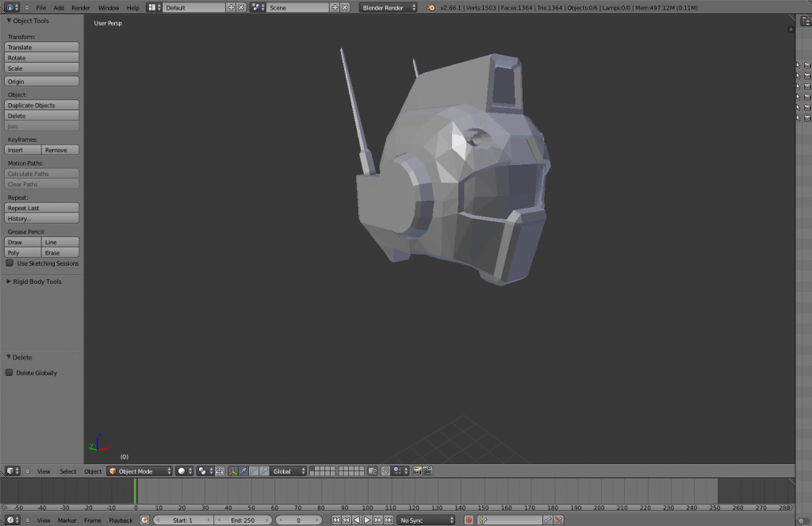Select the translate manipulator arrow
The width and height of the screenshot is (812, 526).
coord(243,471)
